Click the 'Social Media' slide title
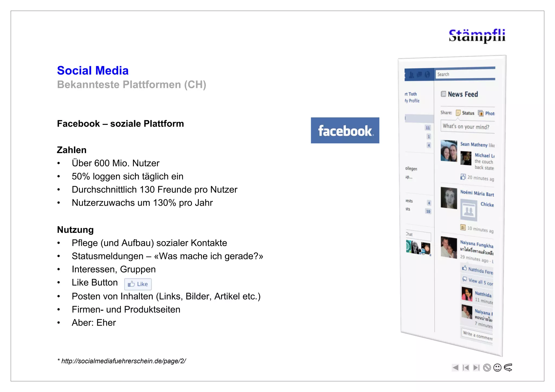This screenshot has height=392, width=555. point(93,70)
